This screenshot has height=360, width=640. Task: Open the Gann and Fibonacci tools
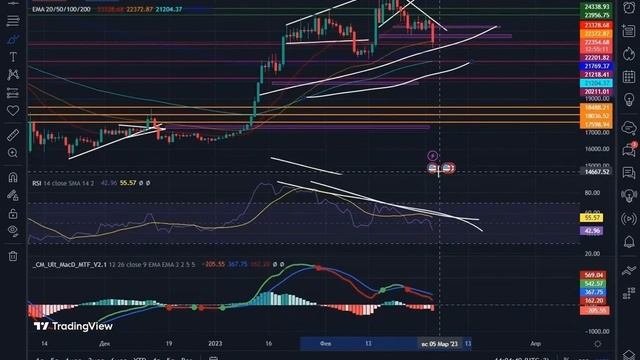point(13,21)
